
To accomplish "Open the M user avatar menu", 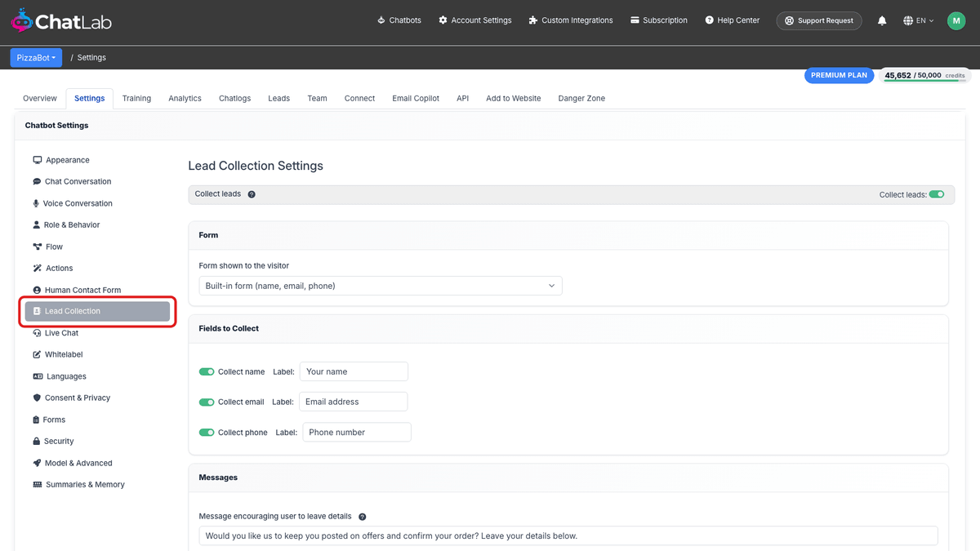I will coord(956,20).
